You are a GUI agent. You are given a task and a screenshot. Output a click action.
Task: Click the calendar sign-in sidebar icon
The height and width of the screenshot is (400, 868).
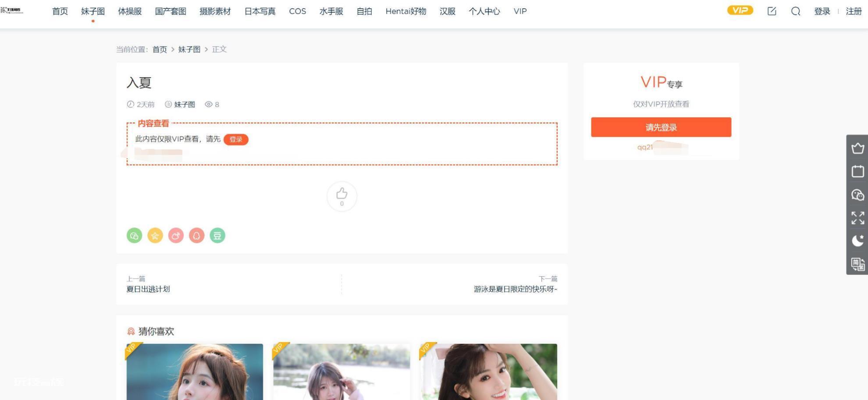pyautogui.click(x=857, y=171)
